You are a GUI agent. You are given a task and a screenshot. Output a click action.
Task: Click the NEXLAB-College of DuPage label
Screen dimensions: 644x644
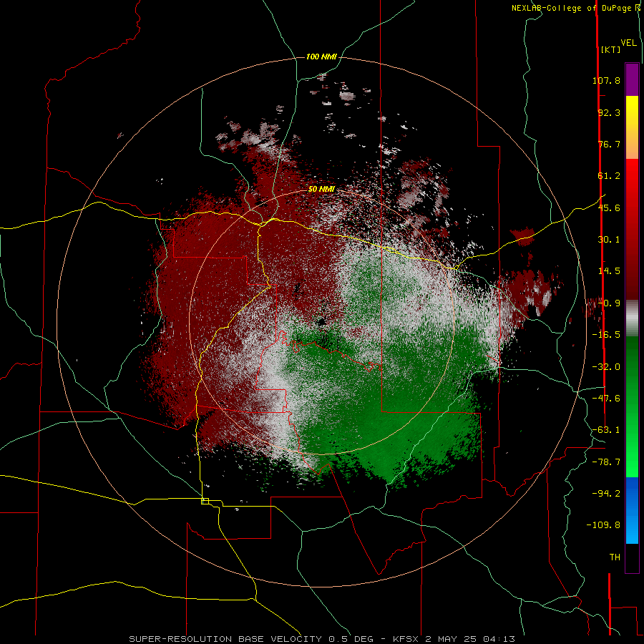pyautogui.click(x=572, y=8)
